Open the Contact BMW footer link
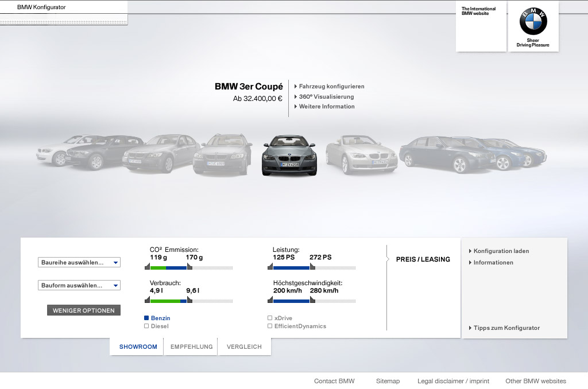 pyautogui.click(x=334, y=381)
